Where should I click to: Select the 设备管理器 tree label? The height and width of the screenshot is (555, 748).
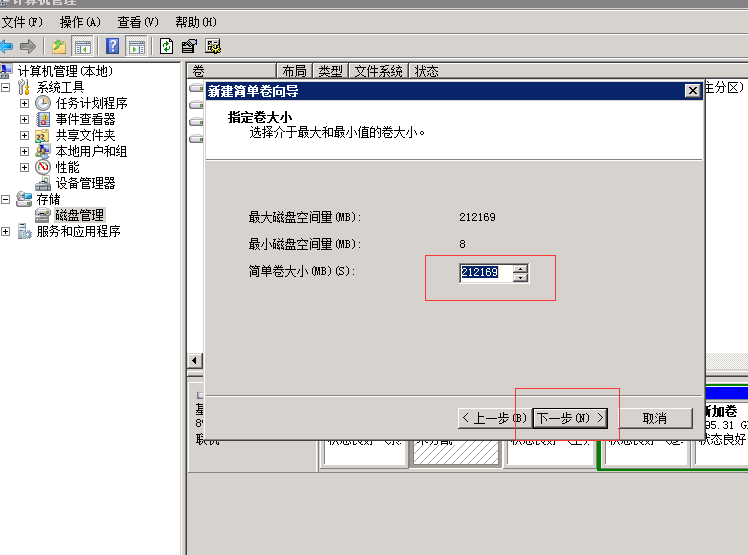point(85,183)
